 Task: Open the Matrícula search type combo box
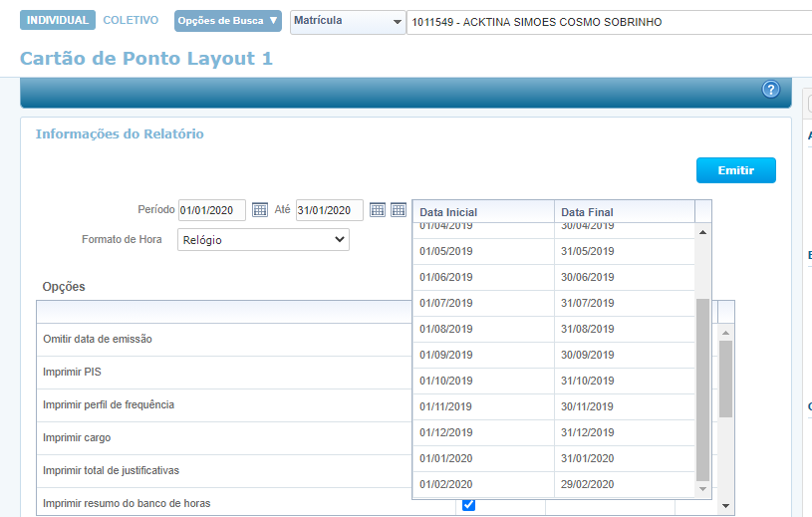pyautogui.click(x=348, y=21)
